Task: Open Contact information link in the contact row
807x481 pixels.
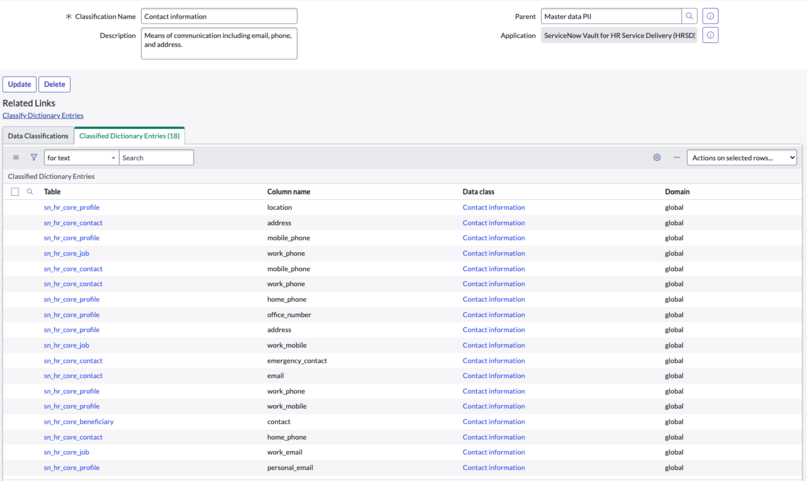Action: (494, 421)
